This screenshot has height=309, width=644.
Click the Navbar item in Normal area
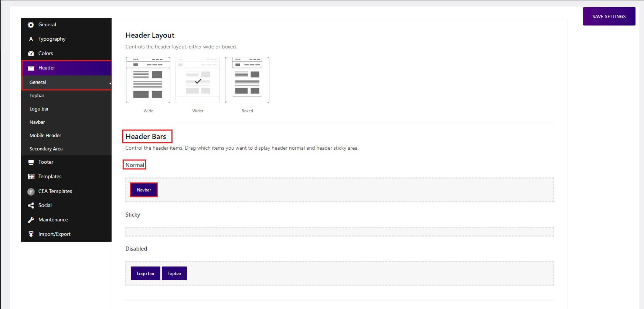tap(144, 190)
